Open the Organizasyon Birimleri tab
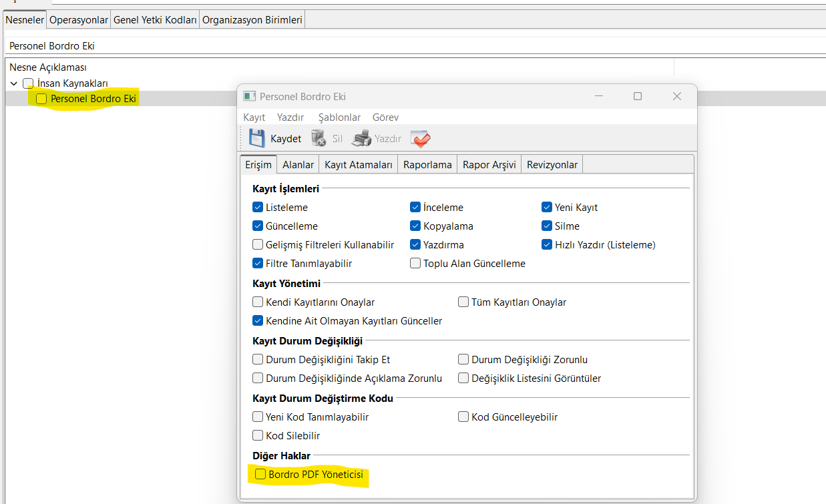Viewport: 826px width, 504px height. pos(252,20)
